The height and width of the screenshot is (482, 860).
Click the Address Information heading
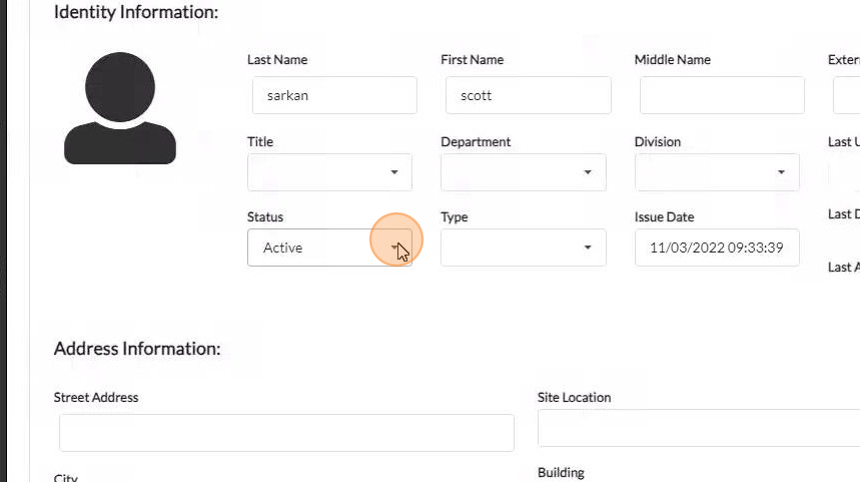137,349
